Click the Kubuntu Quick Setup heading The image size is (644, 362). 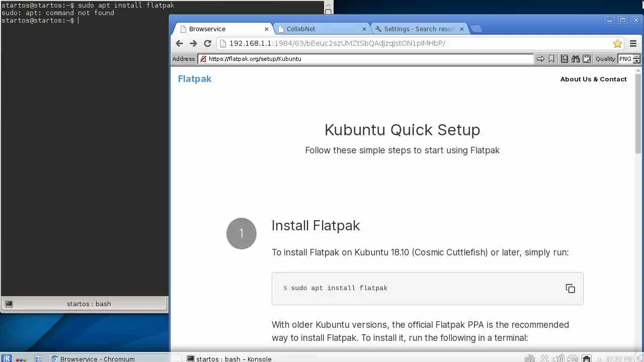402,130
